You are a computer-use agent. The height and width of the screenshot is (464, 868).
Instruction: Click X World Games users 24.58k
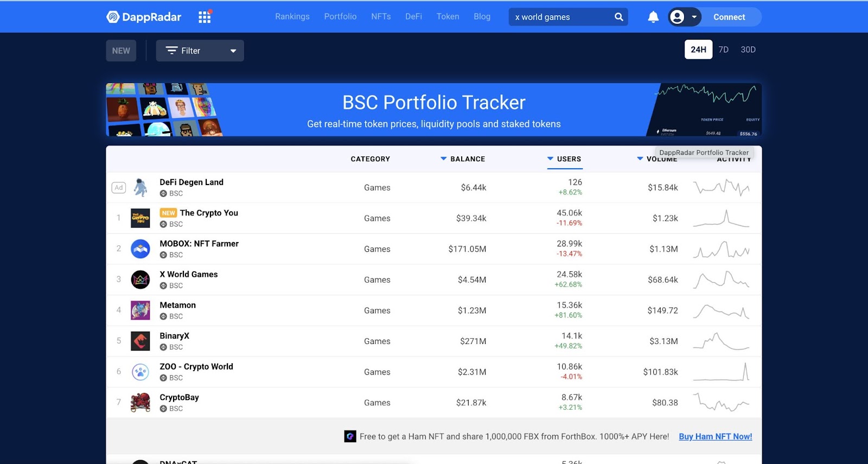pos(569,275)
